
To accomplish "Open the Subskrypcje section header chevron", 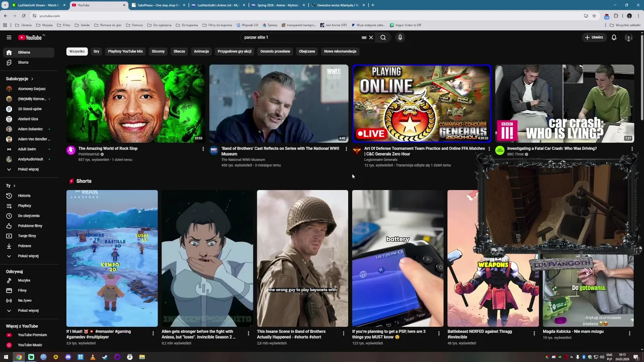I will pyautogui.click(x=32, y=79).
